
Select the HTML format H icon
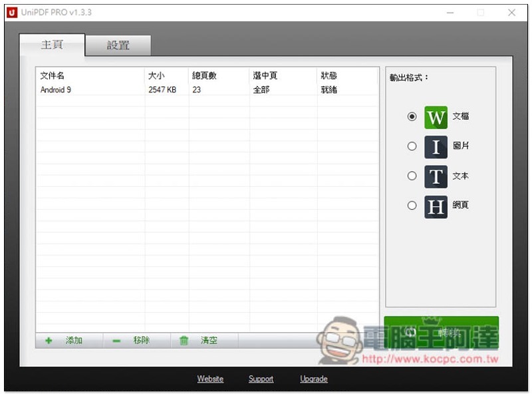(436, 206)
